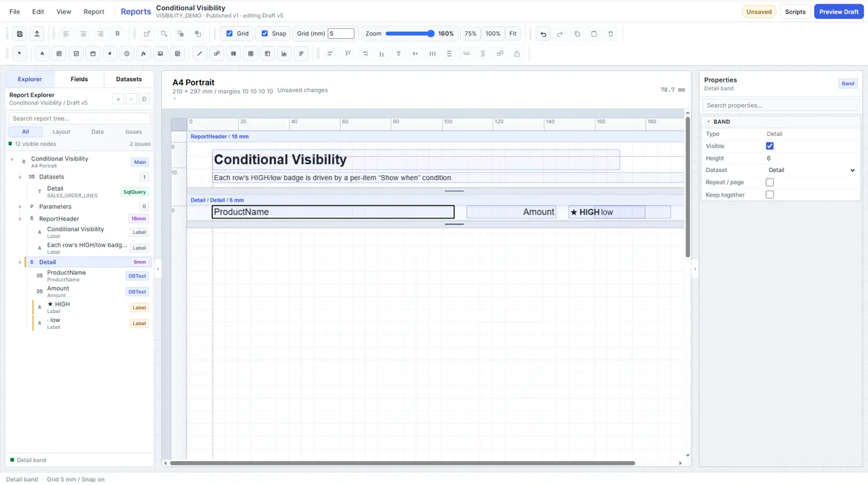Image resolution: width=868 pixels, height=485 pixels.
Task: Click the trash delete icon
Action: pos(610,34)
